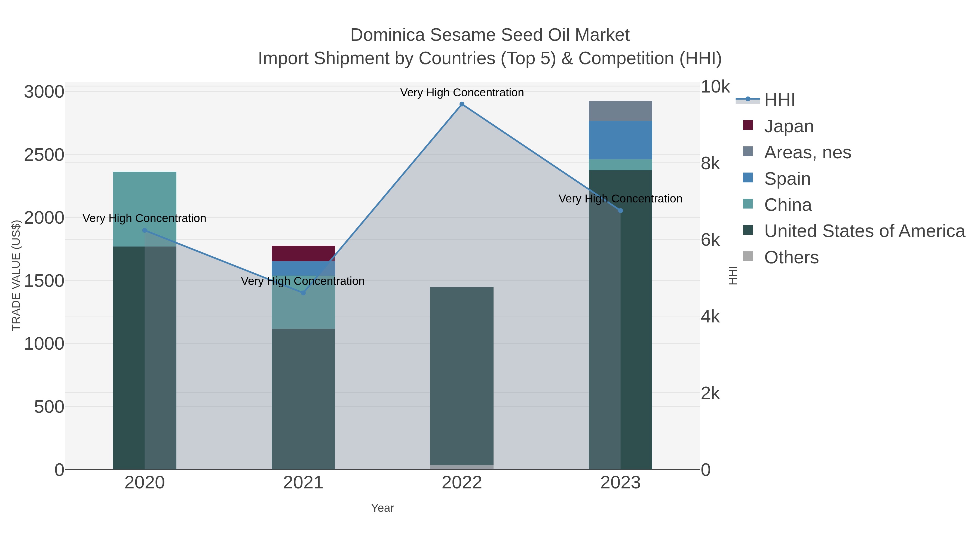This screenshot has width=980, height=551.
Task: Click the Areas, nes segment of 2023 bar
Action: pos(620,111)
